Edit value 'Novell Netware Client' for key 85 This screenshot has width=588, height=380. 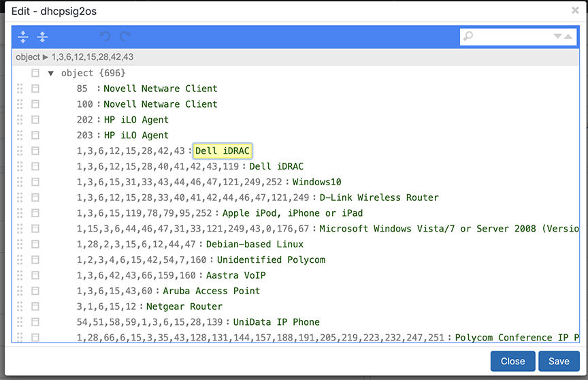click(161, 89)
